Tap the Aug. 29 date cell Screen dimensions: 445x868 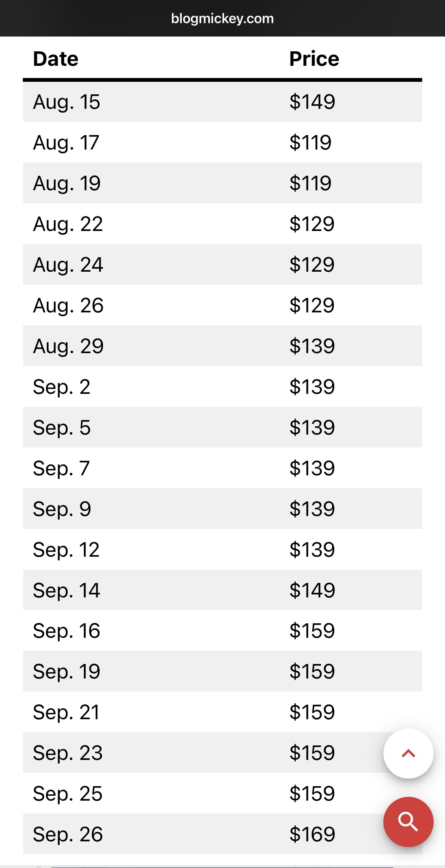(68, 346)
